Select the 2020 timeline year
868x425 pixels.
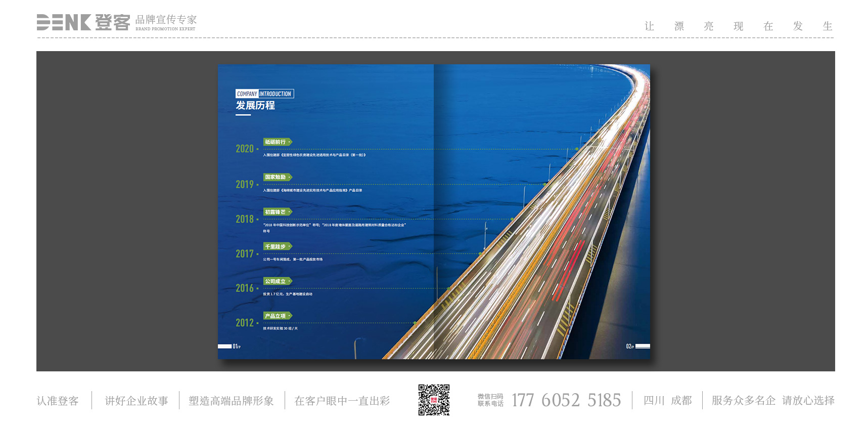click(x=245, y=149)
